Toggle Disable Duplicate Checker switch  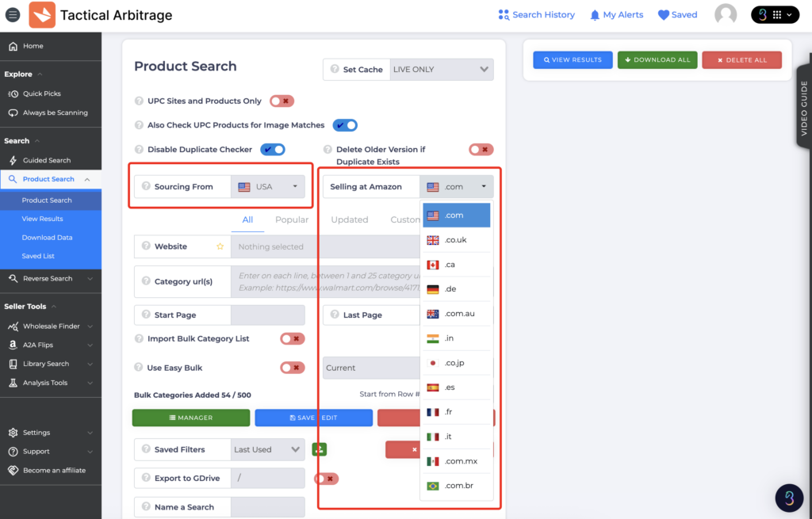click(273, 150)
